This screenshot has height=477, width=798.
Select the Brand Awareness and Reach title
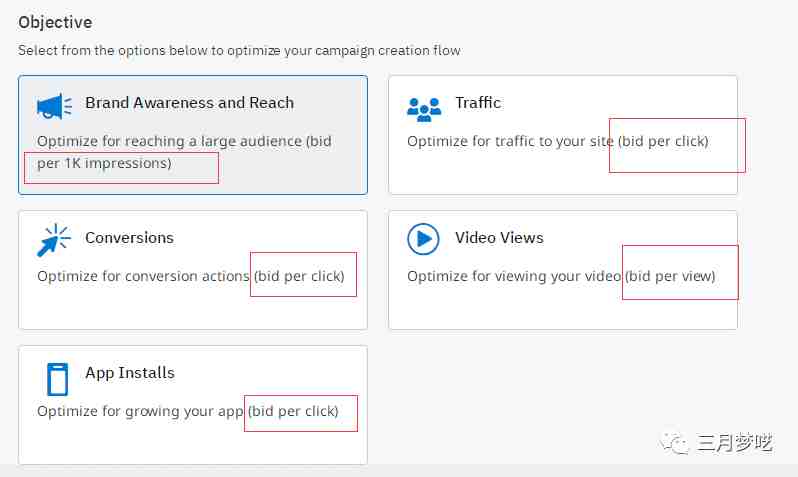(189, 102)
